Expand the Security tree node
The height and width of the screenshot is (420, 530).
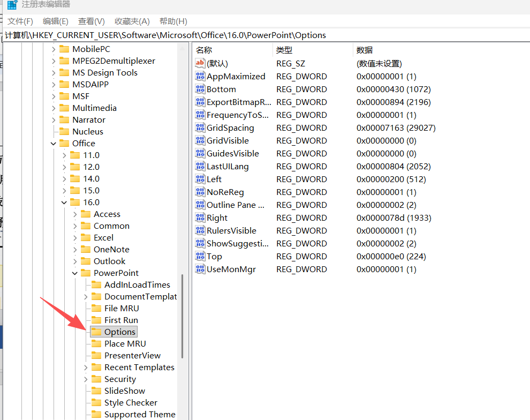click(86, 379)
